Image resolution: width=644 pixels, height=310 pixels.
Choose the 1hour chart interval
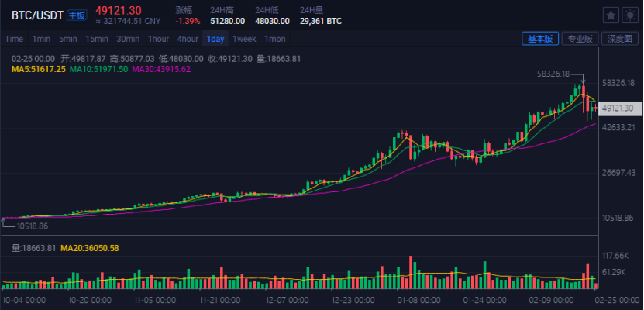(159, 39)
